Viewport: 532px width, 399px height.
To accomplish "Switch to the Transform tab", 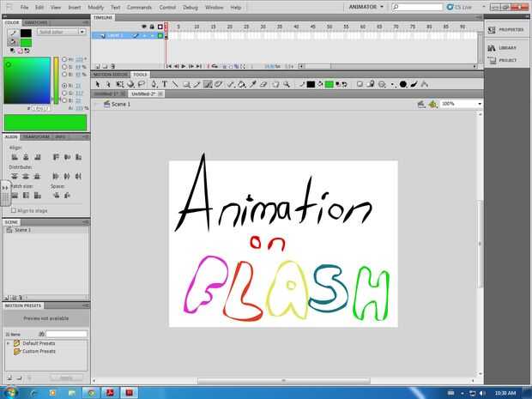I will [x=36, y=136].
